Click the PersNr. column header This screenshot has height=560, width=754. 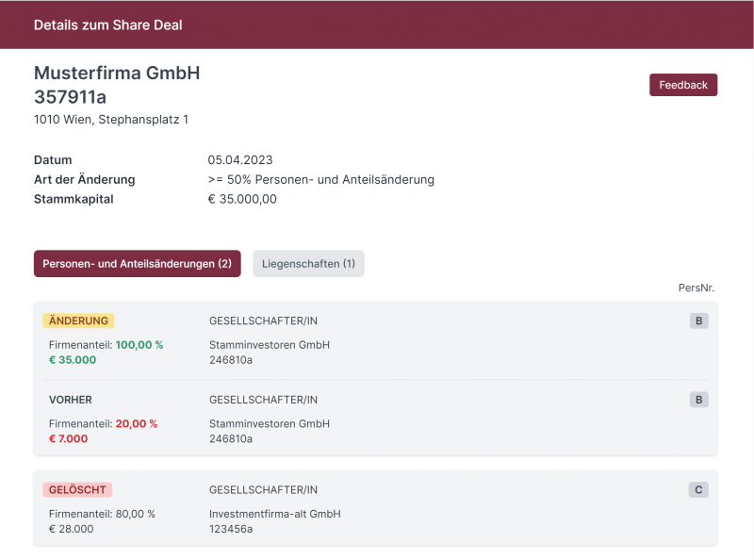coord(697,287)
